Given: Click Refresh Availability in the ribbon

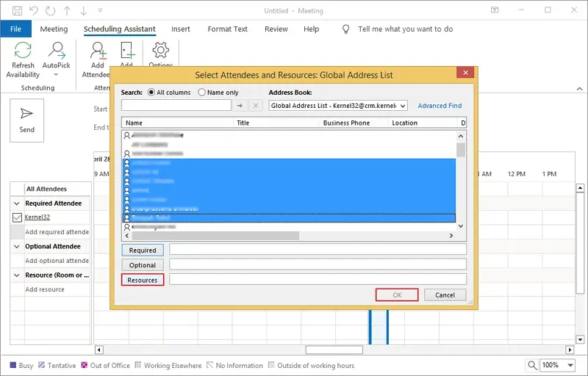Looking at the screenshot, I should (x=23, y=60).
